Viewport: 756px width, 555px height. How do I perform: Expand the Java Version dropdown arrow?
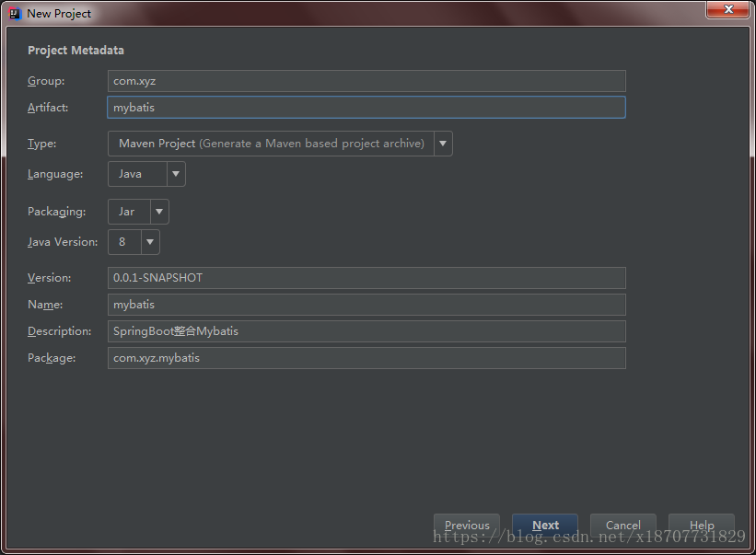coord(150,242)
